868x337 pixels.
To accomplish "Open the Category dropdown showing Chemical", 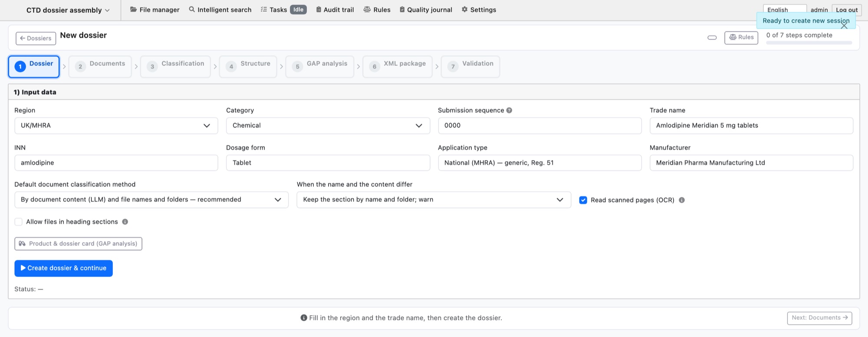I will tap(328, 126).
